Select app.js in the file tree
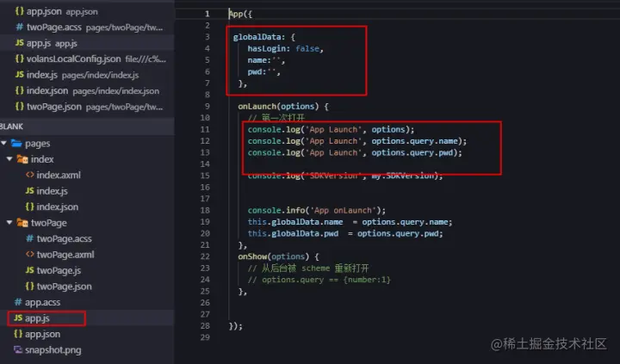620x364 pixels. (37, 318)
